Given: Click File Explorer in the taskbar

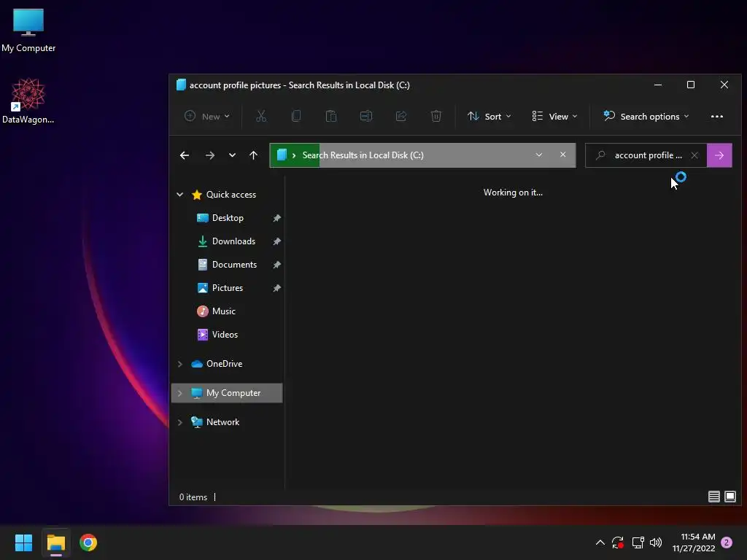Looking at the screenshot, I should tap(55, 542).
